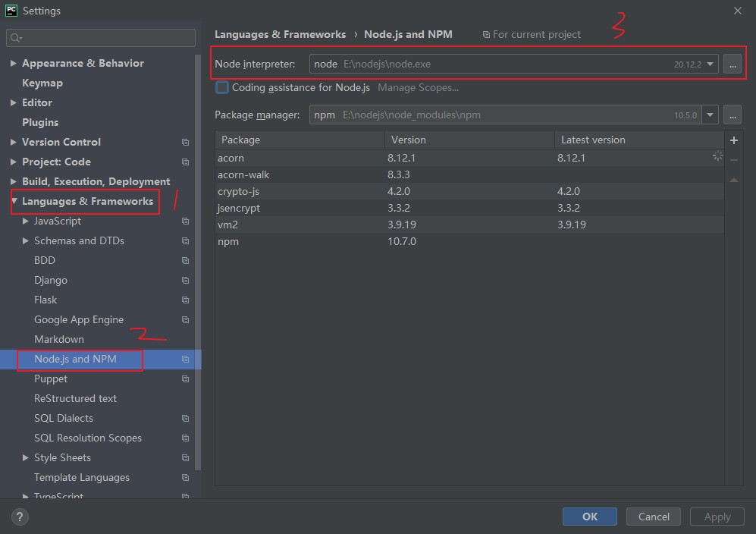The width and height of the screenshot is (756, 534).
Task: Open Markdown settings page
Action: 59,340
